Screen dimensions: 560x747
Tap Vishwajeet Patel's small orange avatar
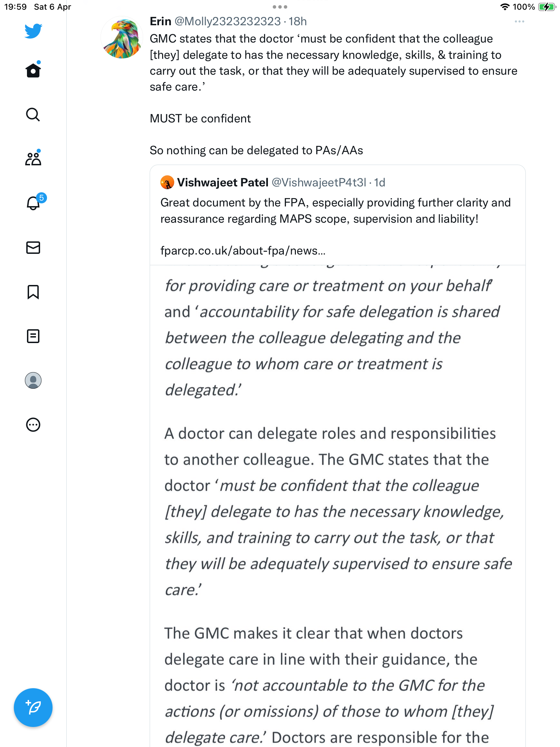(167, 182)
